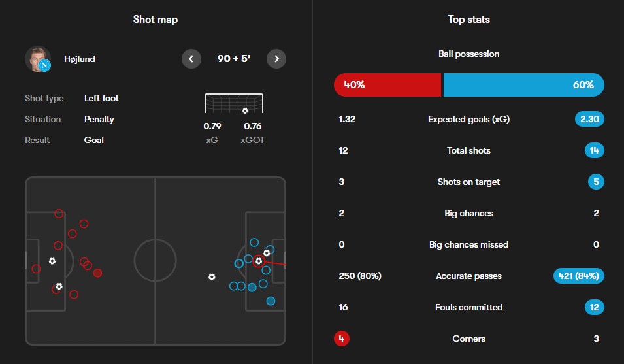624x364 pixels.
Task: Click the ball inside the goal-mouth diagram
Action: click(245, 110)
